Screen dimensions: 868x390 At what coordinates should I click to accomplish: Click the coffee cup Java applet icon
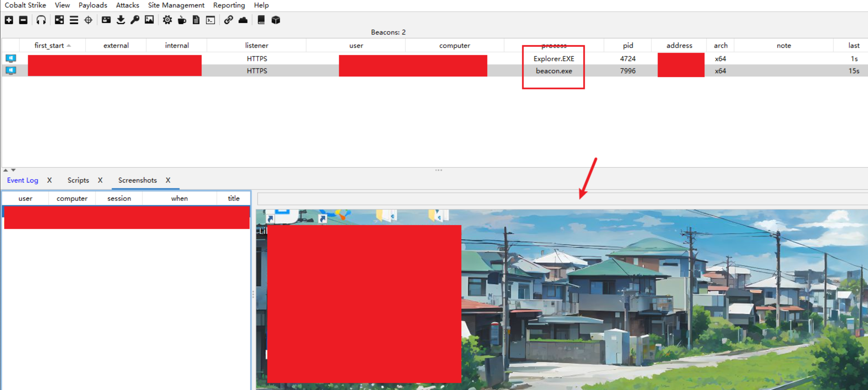point(182,20)
